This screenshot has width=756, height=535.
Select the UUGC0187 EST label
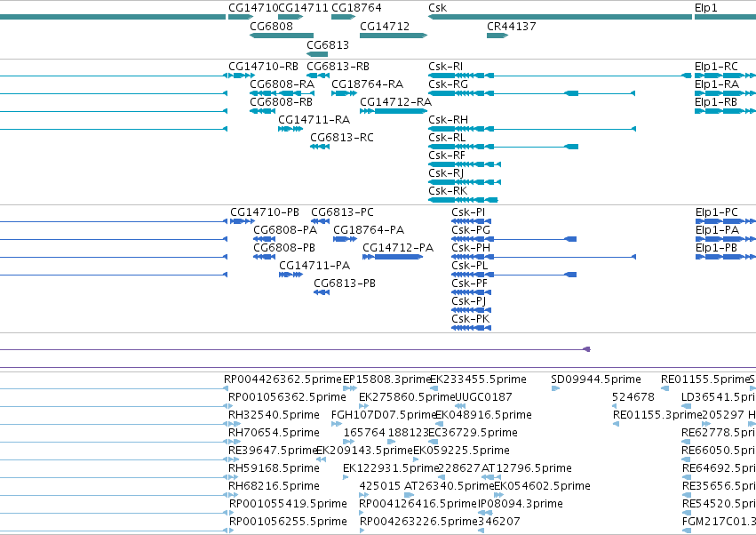click(483, 398)
